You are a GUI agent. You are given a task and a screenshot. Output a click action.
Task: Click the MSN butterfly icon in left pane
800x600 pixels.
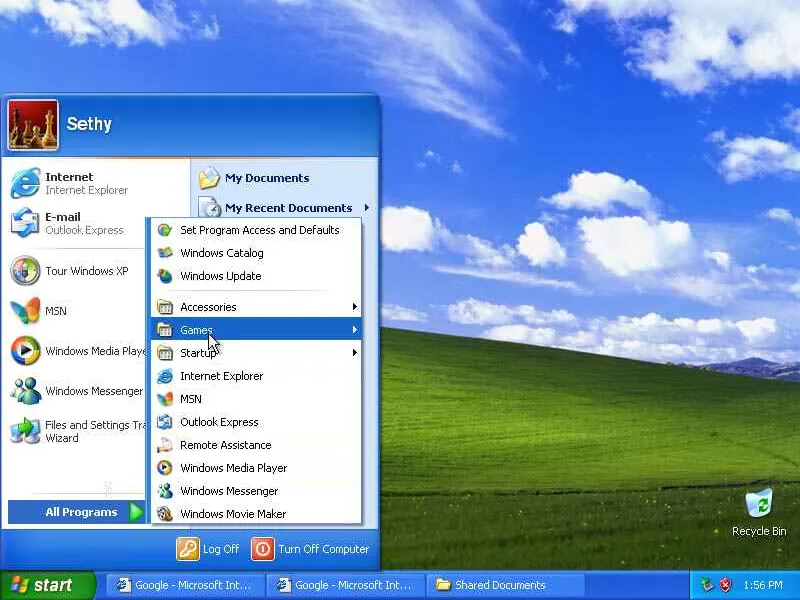click(25, 311)
